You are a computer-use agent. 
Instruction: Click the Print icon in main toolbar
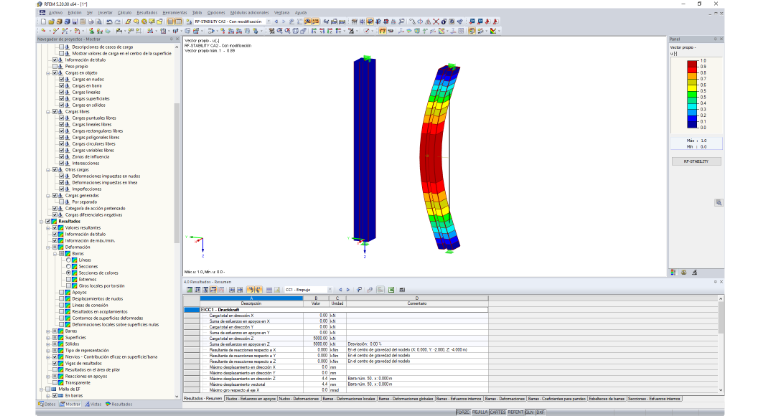tap(91, 21)
